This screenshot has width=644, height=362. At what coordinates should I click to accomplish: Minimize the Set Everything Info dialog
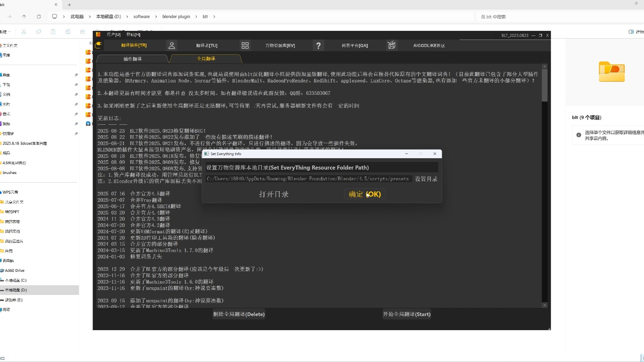(x=407, y=154)
